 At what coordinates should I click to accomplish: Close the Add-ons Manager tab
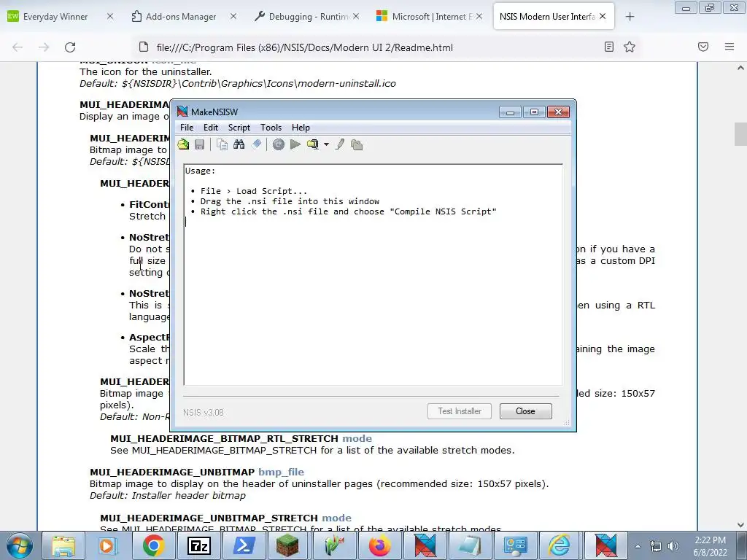pyautogui.click(x=233, y=17)
